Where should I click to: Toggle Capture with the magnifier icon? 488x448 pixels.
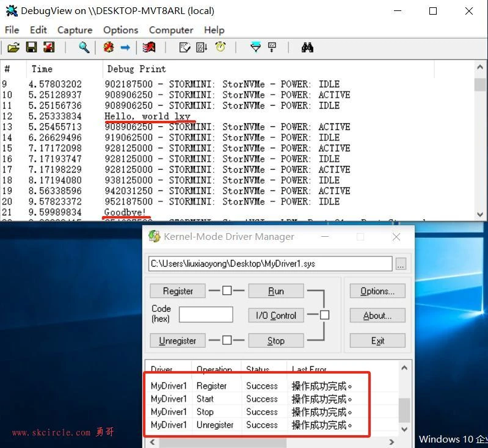[84, 48]
